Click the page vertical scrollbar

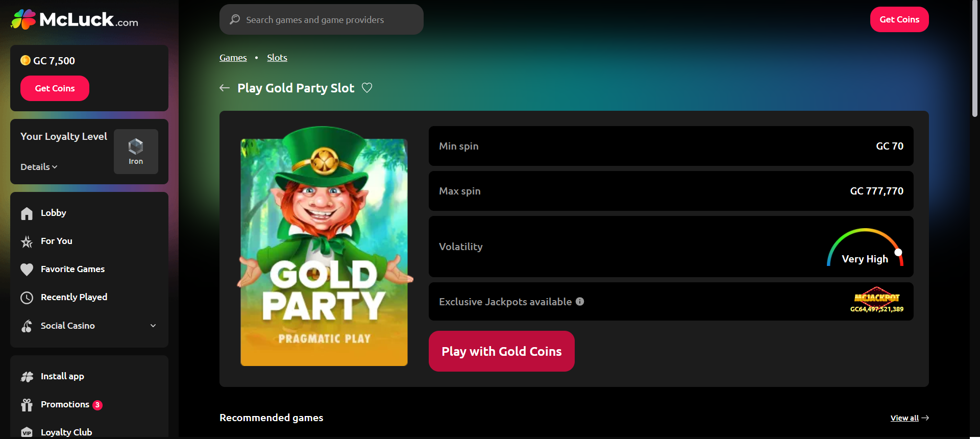click(x=974, y=59)
